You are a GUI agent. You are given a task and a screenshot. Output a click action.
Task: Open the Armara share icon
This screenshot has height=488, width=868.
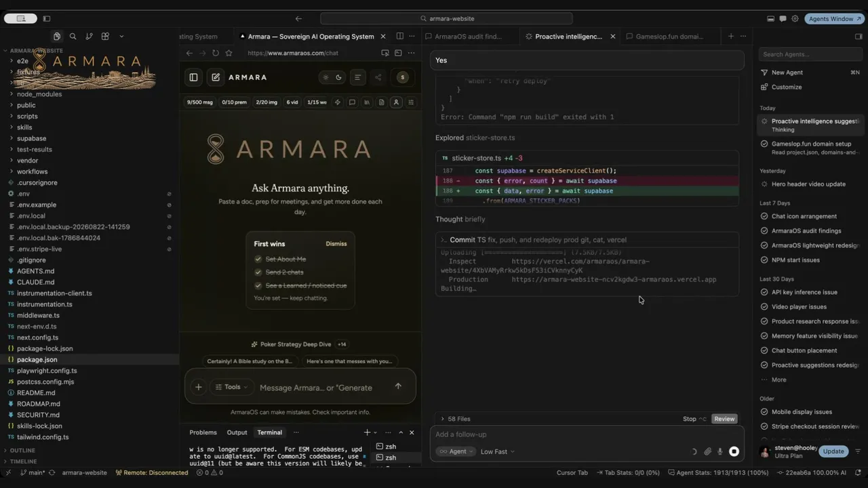coord(378,77)
